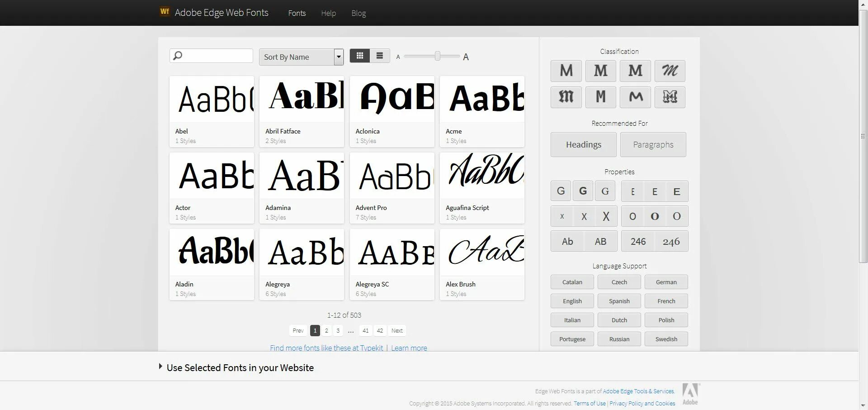Select the Alex Brush font card
This screenshot has width=868, height=410.
tap(482, 264)
